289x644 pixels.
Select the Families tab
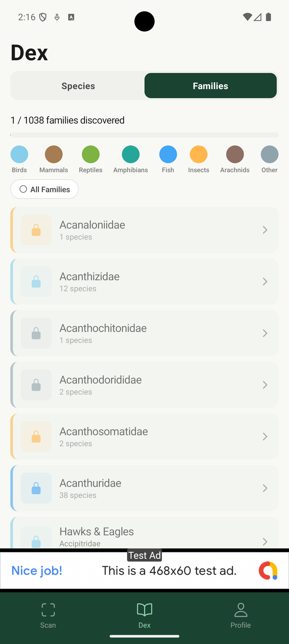click(x=210, y=86)
